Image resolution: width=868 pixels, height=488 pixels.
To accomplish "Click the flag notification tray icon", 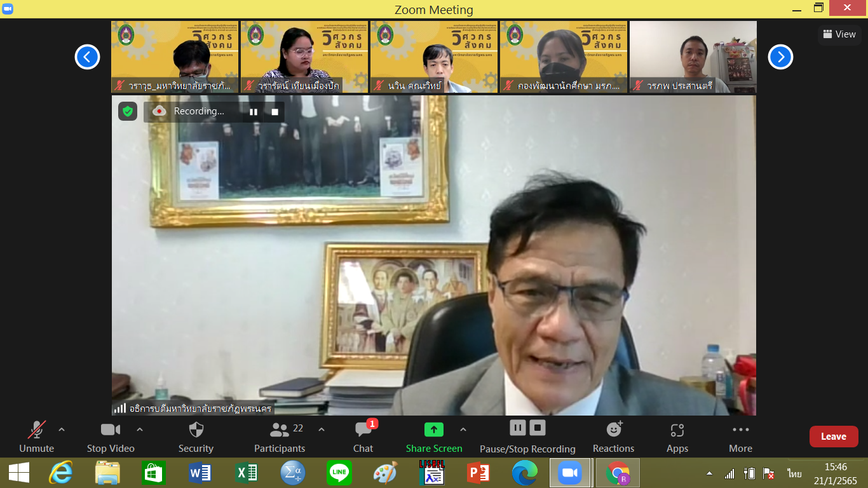I will 769,474.
